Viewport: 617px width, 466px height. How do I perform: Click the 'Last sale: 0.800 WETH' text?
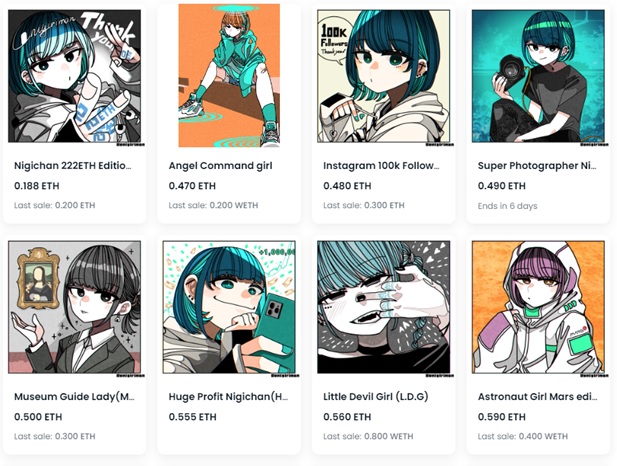point(368,436)
